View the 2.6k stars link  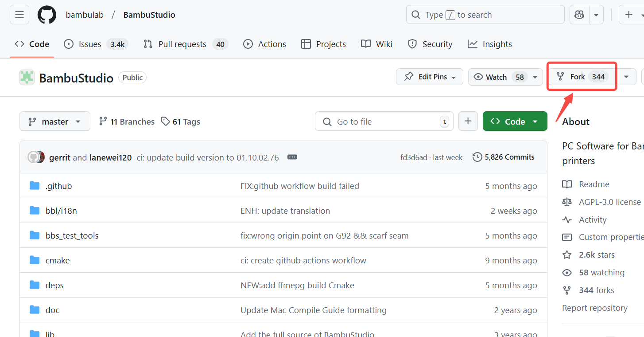[x=589, y=255]
